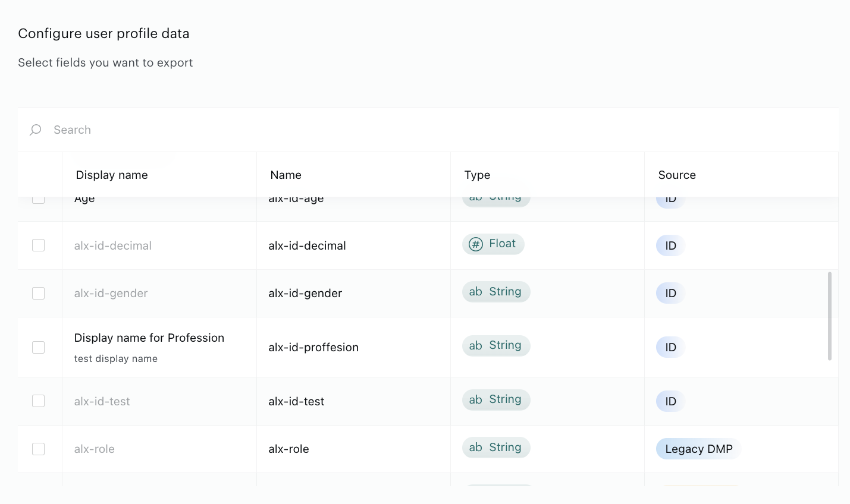Check the alx-id-proffesion row checkbox
This screenshot has width=850, height=504.
coord(38,347)
